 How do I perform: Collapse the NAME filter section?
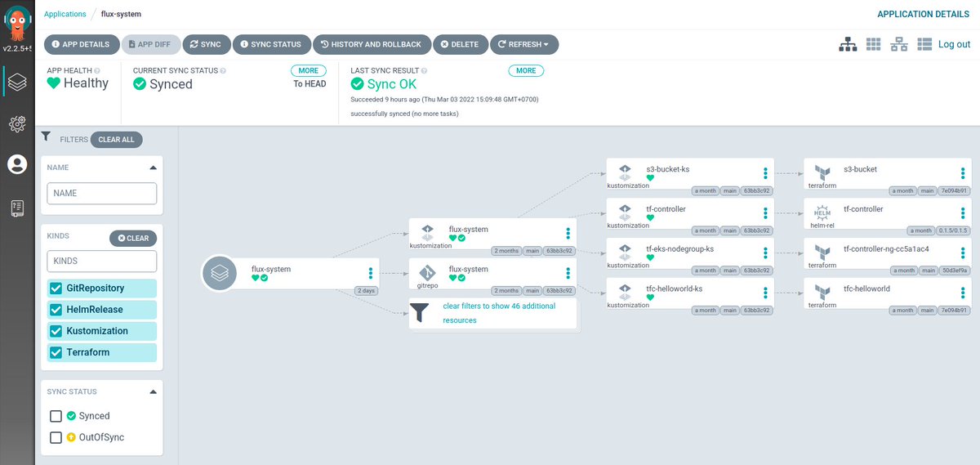tap(152, 168)
